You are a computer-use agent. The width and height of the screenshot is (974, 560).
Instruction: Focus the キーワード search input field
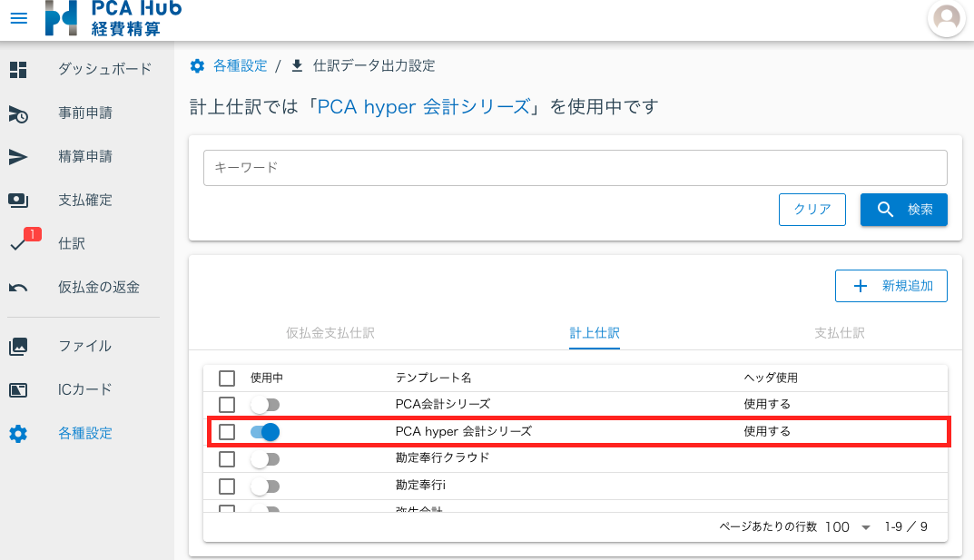point(575,168)
